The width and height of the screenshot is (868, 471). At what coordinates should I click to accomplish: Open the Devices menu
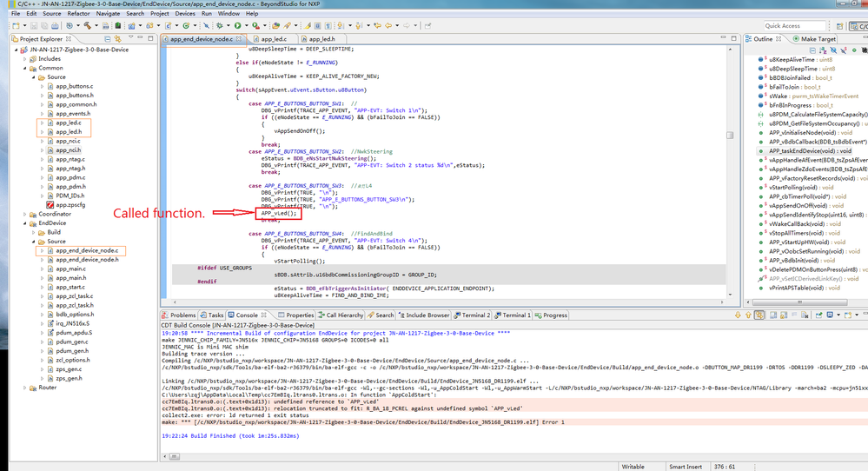185,13
